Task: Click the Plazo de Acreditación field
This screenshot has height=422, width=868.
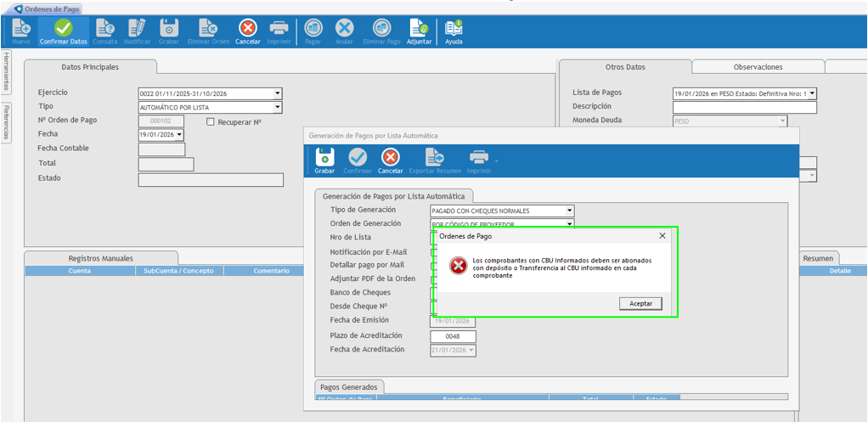Action: tap(453, 336)
